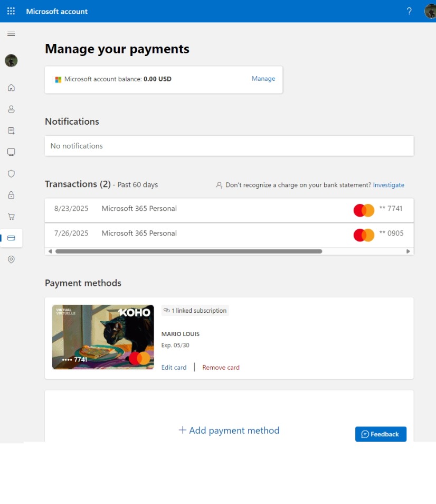
Task: Click the 0.00 USD balance amount
Action: tap(157, 79)
